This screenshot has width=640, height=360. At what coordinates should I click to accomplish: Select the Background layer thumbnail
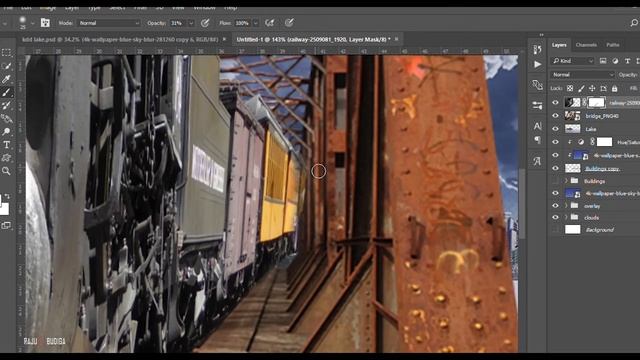[573, 229]
